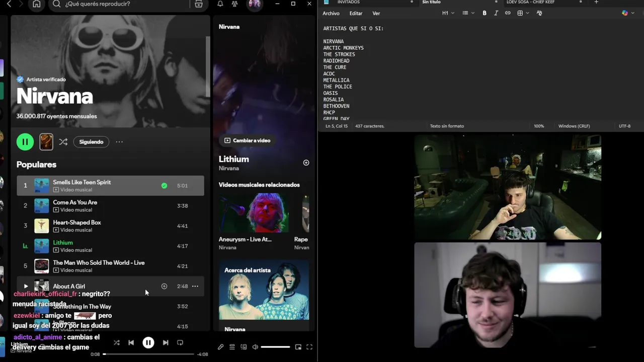Add About A Girl to liked songs

(x=164, y=286)
